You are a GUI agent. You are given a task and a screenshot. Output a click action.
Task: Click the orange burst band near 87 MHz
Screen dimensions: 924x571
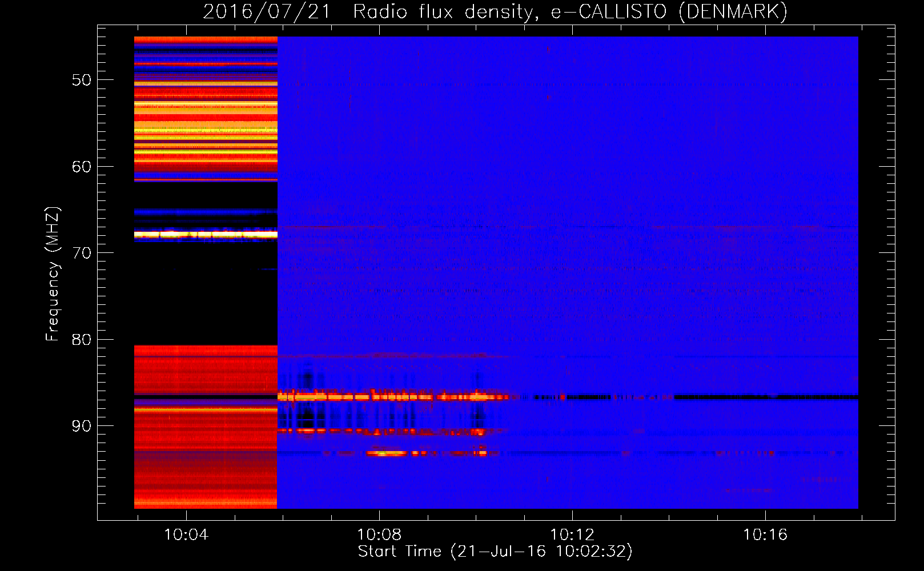394,396
